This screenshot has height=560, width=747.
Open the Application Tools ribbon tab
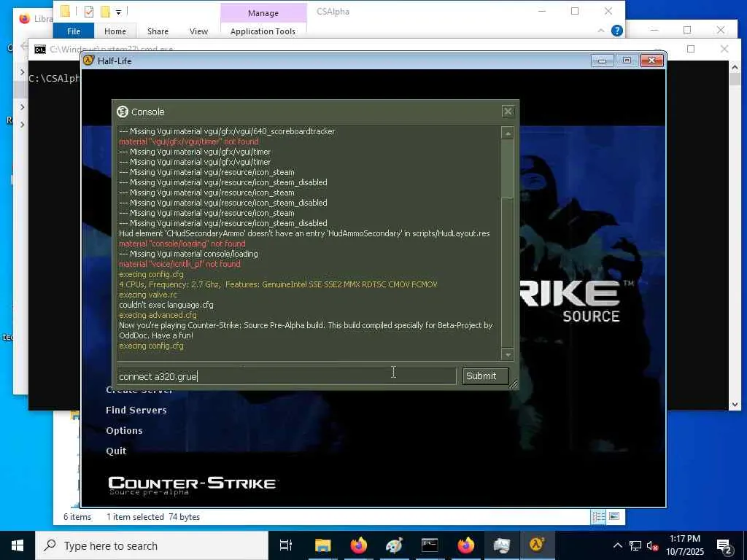click(x=263, y=31)
